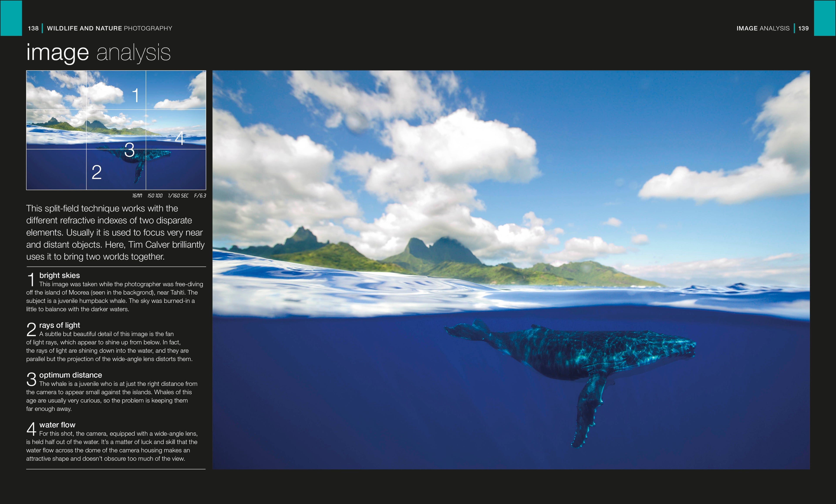Image resolution: width=836 pixels, height=504 pixels.
Task: Click the 'Image Analysis' header at right
Action: (763, 29)
